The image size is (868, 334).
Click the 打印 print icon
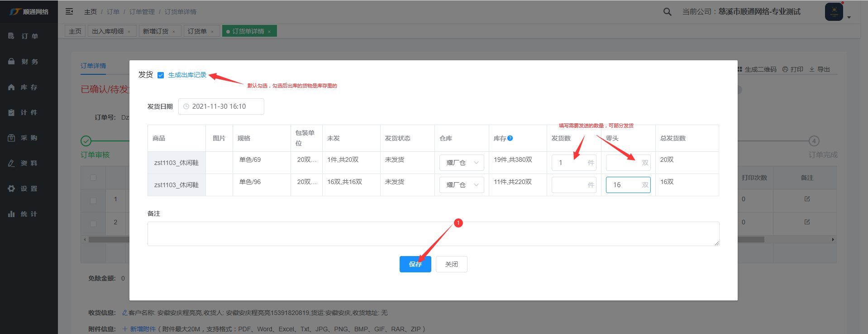coord(785,69)
